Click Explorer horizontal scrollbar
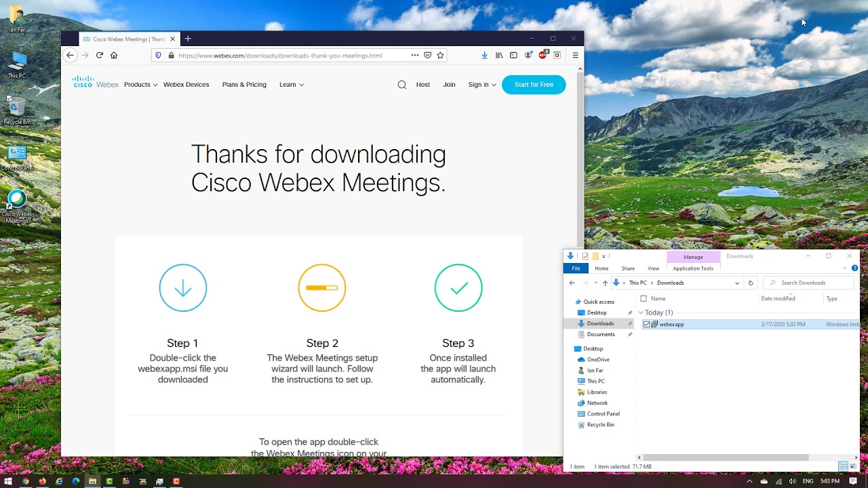 [x=725, y=457]
